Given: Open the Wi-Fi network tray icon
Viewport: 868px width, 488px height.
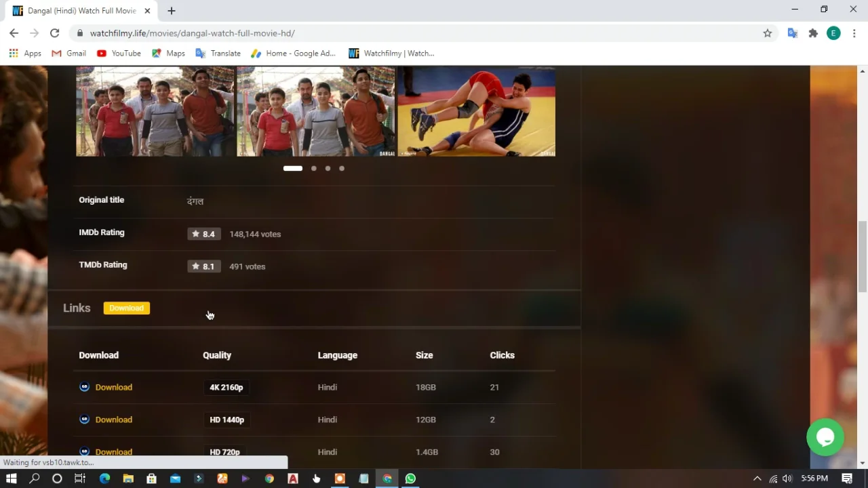Looking at the screenshot, I should coord(773,479).
